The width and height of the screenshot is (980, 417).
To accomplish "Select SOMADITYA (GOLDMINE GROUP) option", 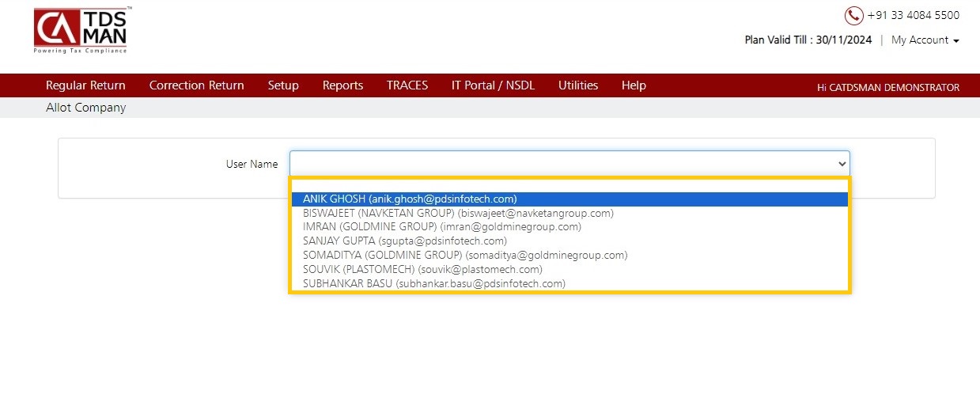I will tap(569, 255).
